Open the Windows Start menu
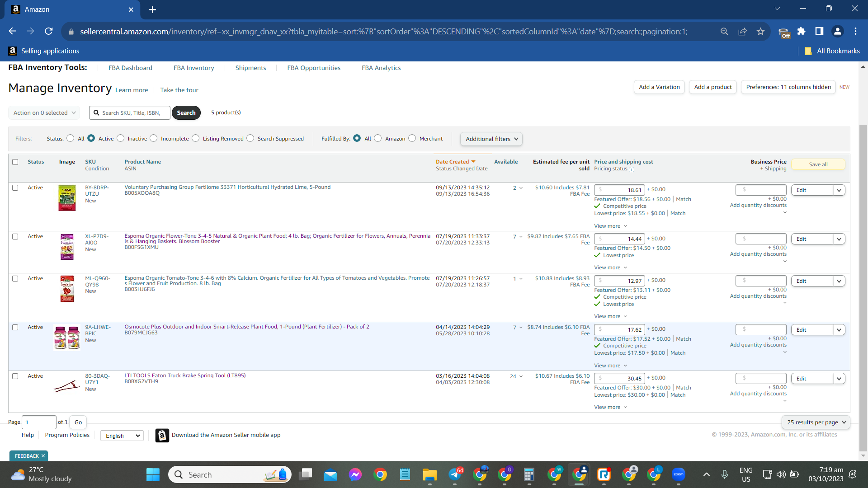The height and width of the screenshot is (488, 868). click(153, 474)
